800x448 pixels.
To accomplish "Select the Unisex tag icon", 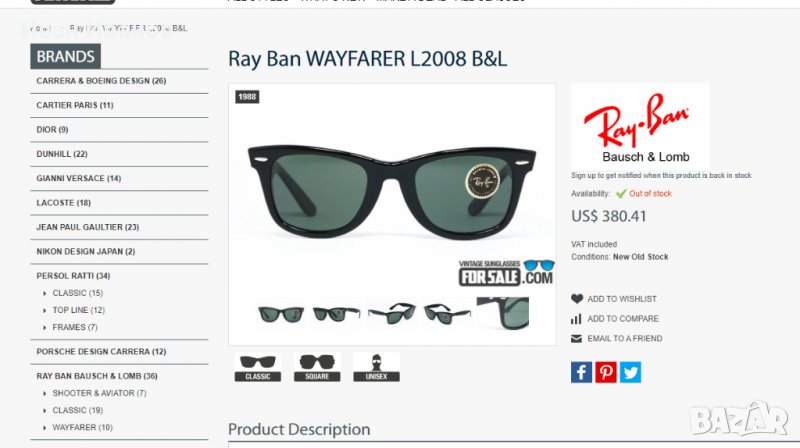I will 377,367.
